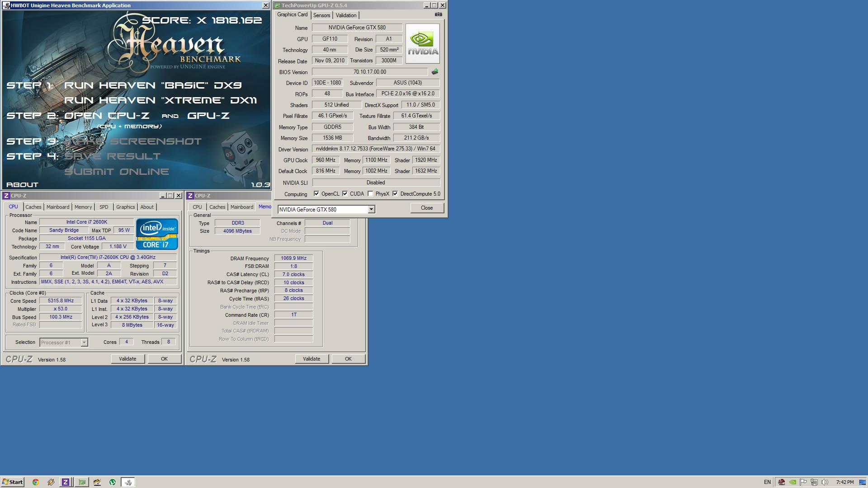Click OK in the left CPU-Z window
The width and height of the screenshot is (868, 488).
pyautogui.click(x=164, y=359)
